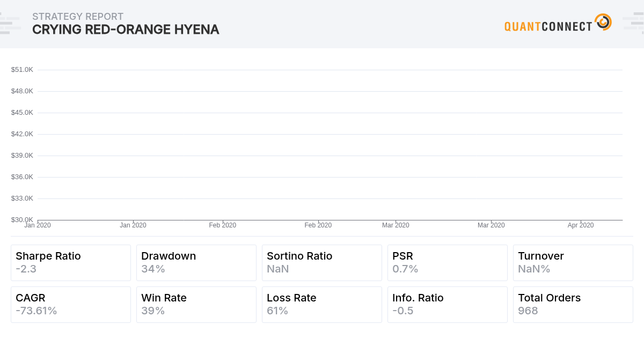Select the PSR metric card

pos(447,262)
